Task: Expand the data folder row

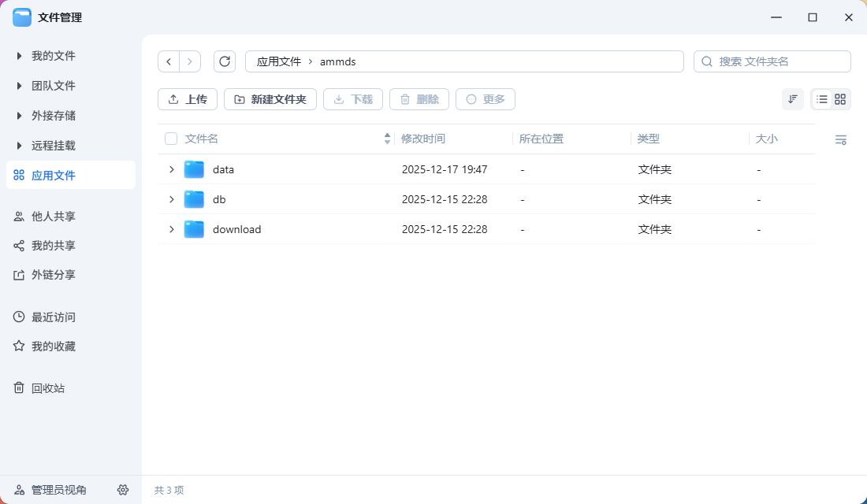Action: (171, 169)
